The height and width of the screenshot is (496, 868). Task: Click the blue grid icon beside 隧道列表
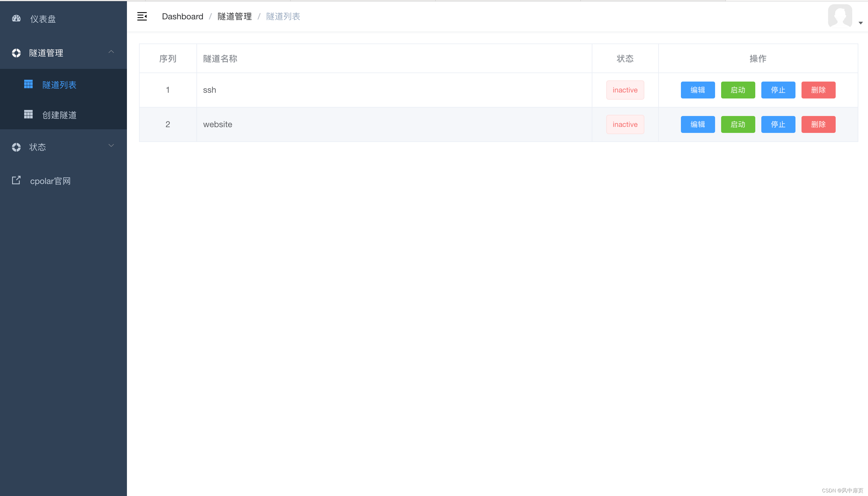(x=28, y=84)
